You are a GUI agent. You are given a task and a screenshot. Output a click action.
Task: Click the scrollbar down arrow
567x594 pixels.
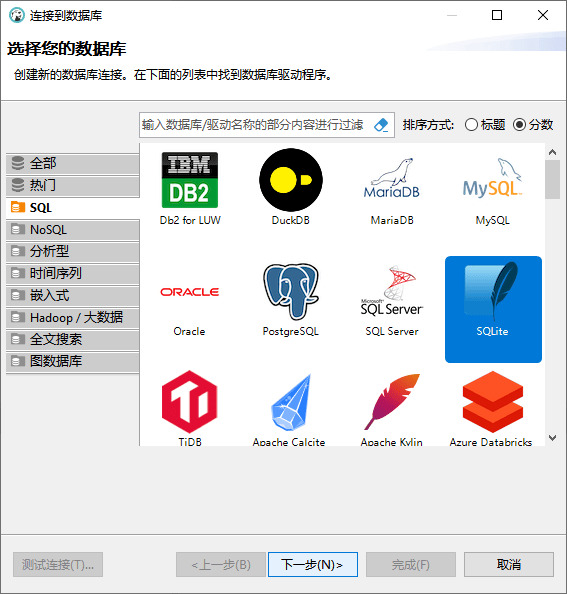(553, 438)
